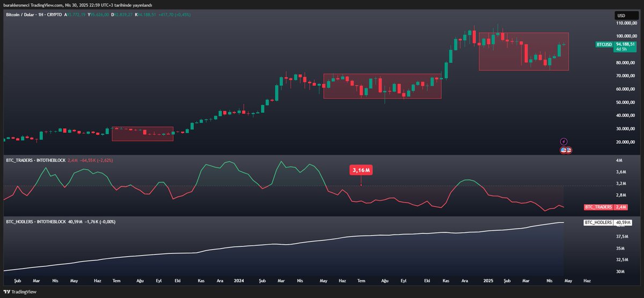Click the 60.000,00 price axis label
644x298 pixels.
626,89
